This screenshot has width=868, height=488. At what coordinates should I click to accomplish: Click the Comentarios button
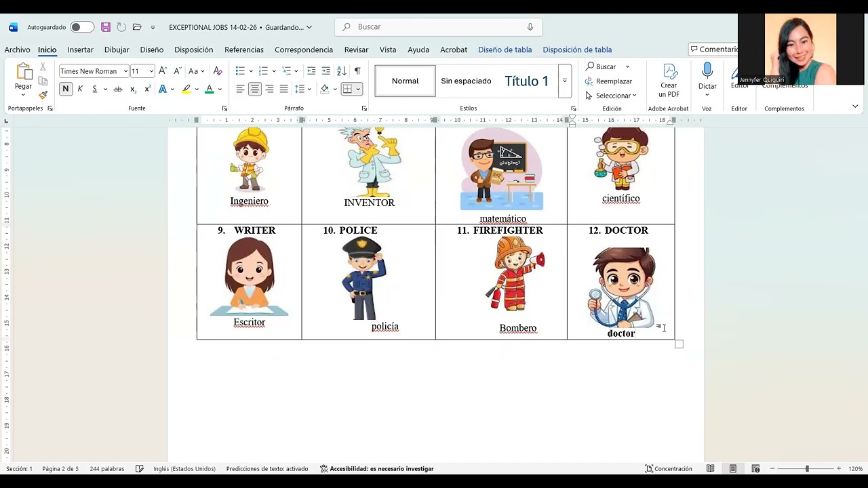click(x=714, y=49)
